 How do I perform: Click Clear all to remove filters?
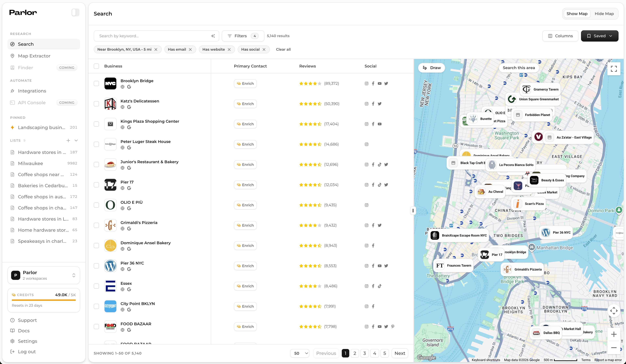(283, 49)
